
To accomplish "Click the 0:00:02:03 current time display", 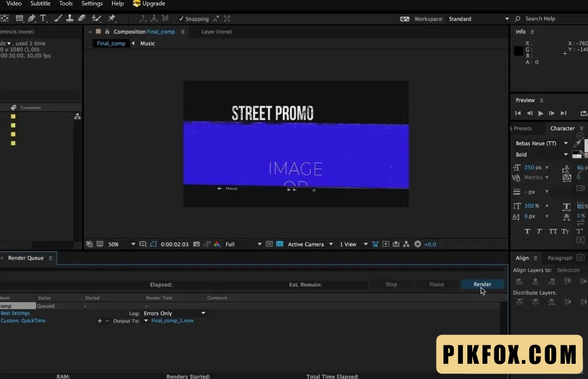I will 174,244.
